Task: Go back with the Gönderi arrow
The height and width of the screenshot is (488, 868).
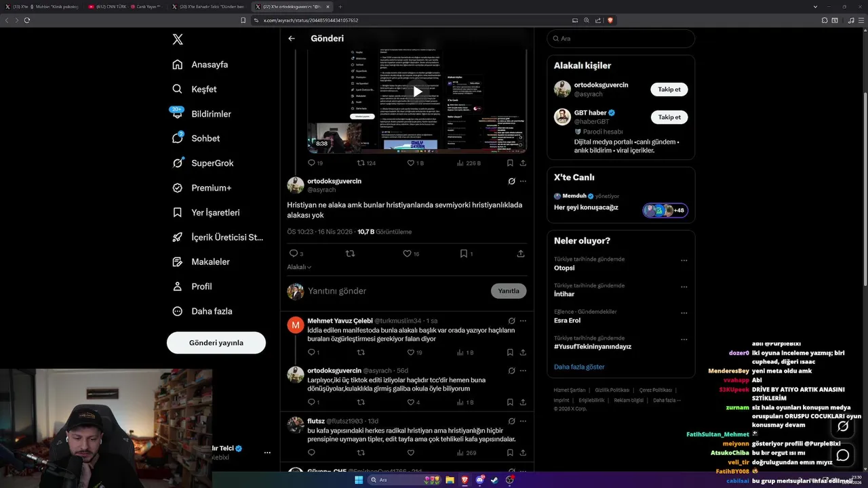Action: pos(292,39)
